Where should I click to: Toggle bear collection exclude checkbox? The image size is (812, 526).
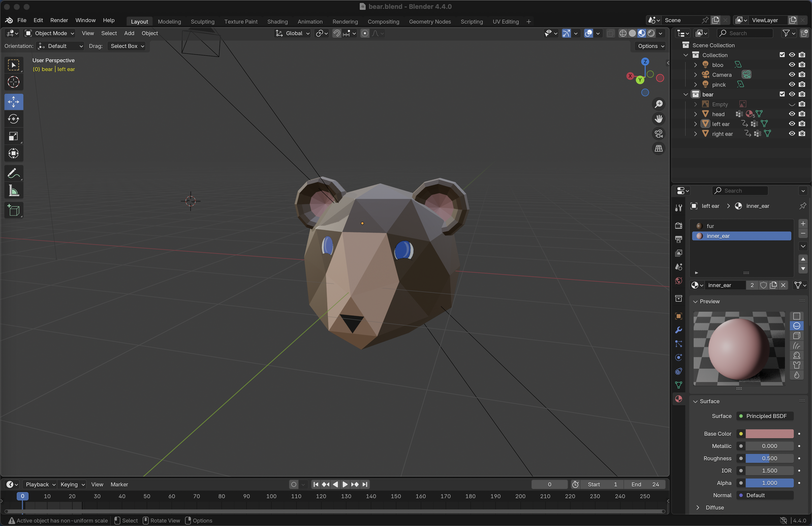click(x=782, y=94)
